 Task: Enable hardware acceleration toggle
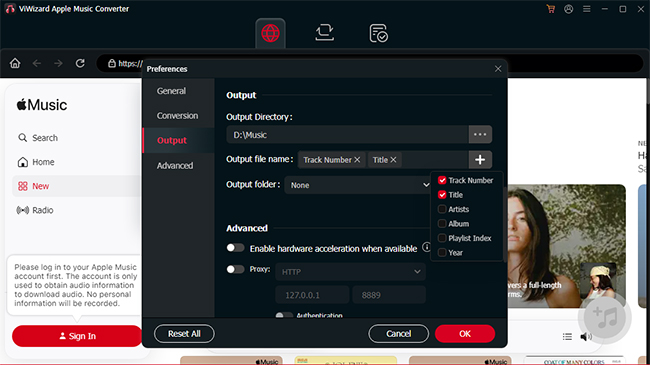[x=235, y=248]
